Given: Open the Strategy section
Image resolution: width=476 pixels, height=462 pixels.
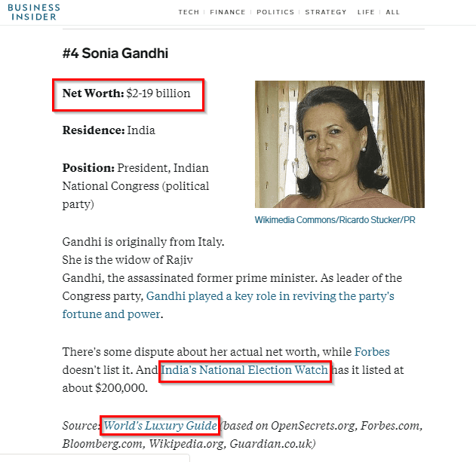Looking at the screenshot, I should click(x=326, y=12).
